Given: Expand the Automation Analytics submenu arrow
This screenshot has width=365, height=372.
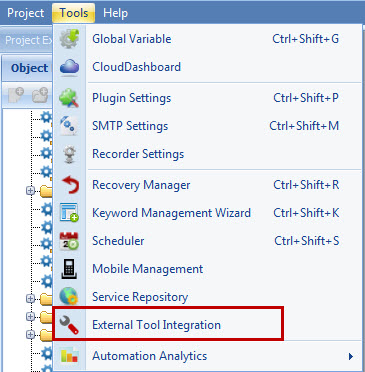Looking at the screenshot, I should pyautogui.click(x=351, y=356).
